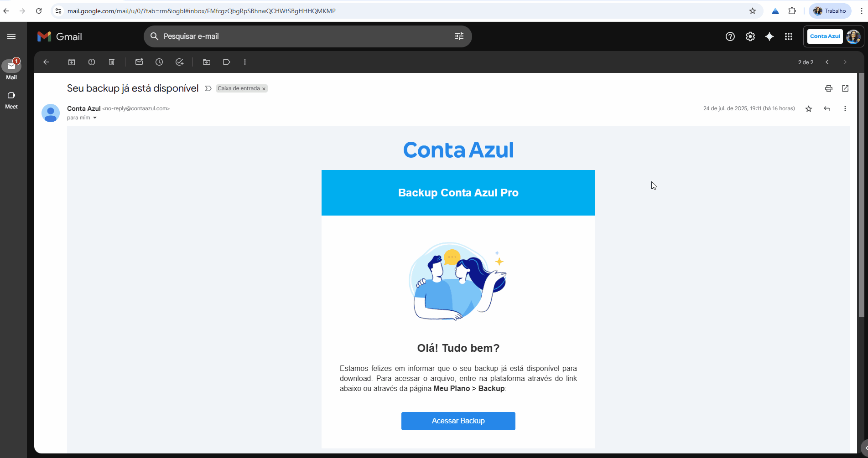868x458 pixels.
Task: Open the Gmail main menu hamburger
Action: pyautogui.click(x=11, y=36)
